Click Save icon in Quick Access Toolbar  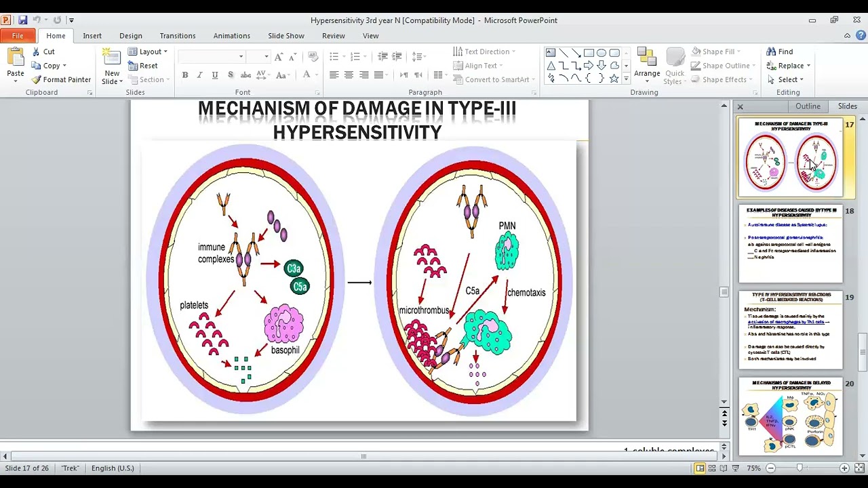point(23,20)
